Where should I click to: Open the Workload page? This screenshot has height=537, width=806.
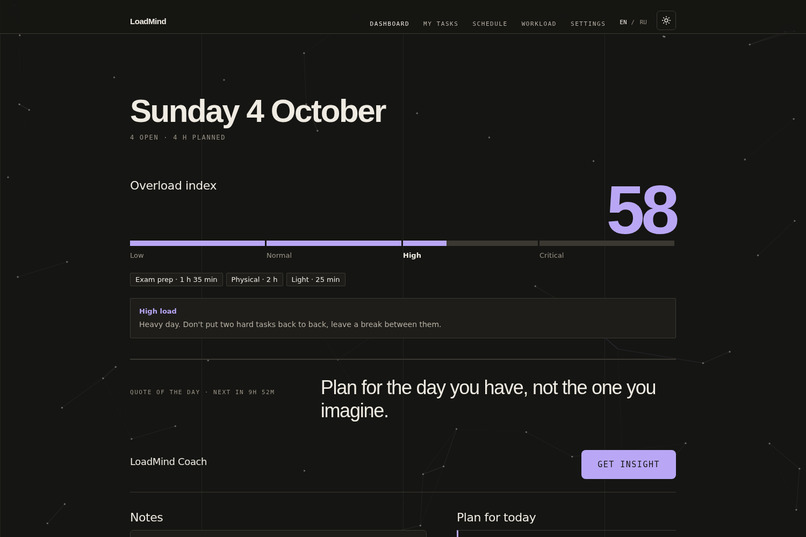point(538,24)
